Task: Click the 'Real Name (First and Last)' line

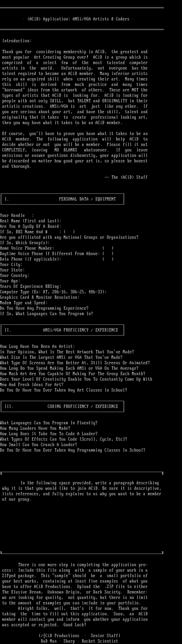Action: (x=31, y=221)
